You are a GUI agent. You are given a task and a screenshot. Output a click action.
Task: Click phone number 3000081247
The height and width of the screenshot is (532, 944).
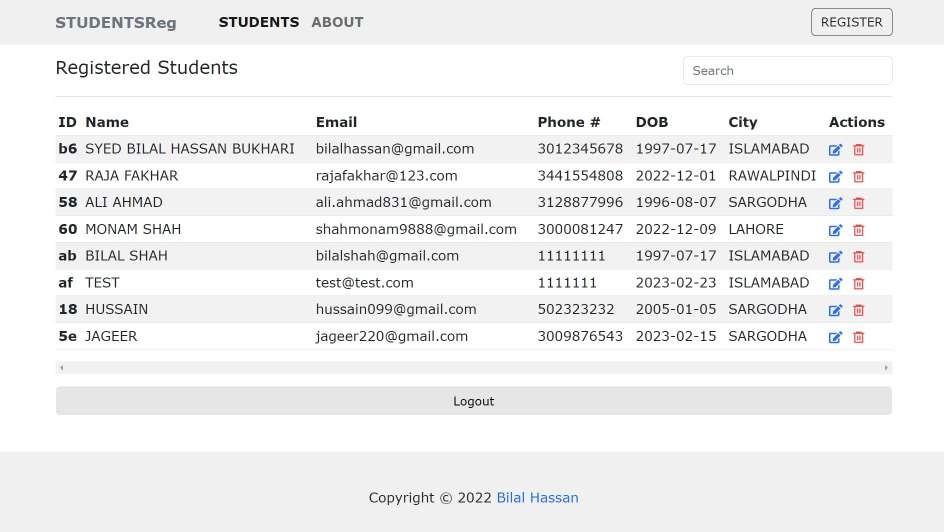[580, 229]
